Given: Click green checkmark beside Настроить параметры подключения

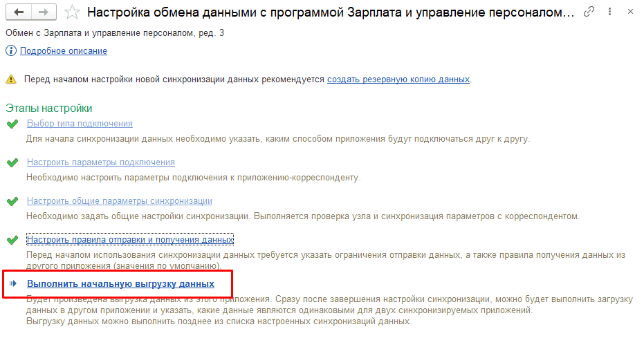Looking at the screenshot, I should coord(11,162).
